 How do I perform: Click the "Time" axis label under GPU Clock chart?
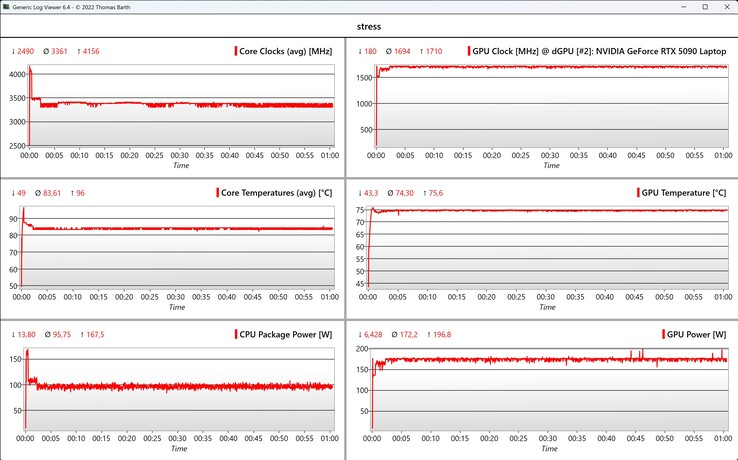pyautogui.click(x=552, y=165)
